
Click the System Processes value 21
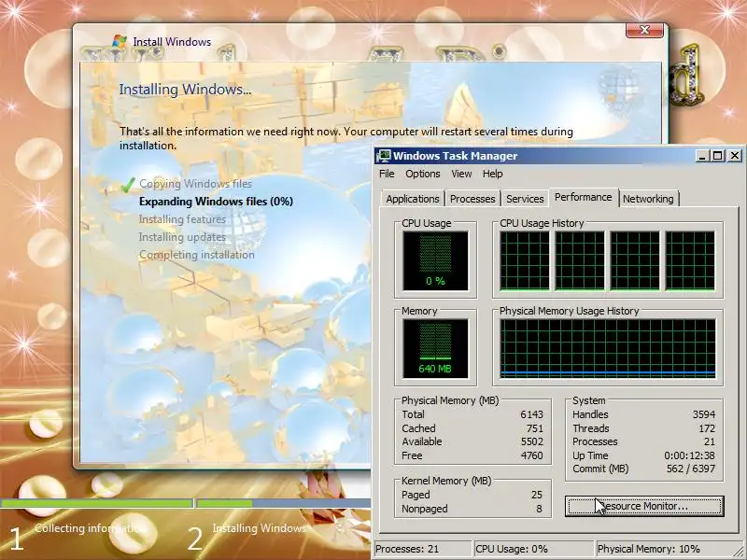(x=710, y=441)
